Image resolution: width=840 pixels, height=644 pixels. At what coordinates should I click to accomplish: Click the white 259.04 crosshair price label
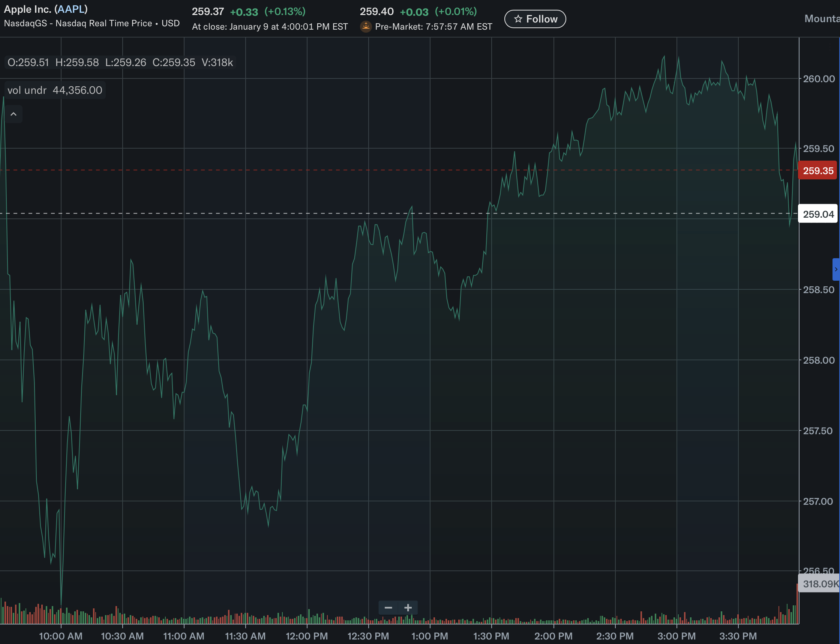(818, 214)
